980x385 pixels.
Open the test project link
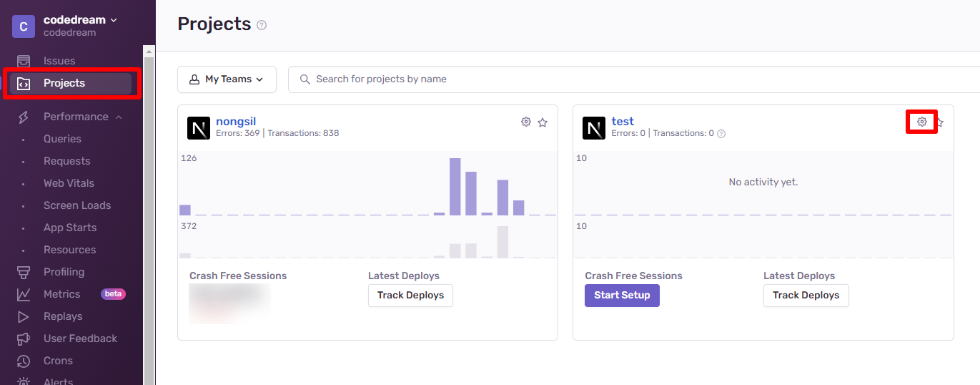click(x=623, y=122)
